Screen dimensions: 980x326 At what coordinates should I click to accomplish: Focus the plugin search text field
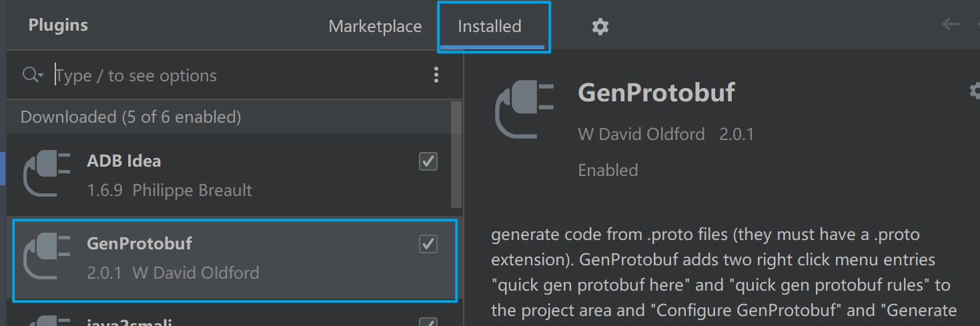pos(233,75)
